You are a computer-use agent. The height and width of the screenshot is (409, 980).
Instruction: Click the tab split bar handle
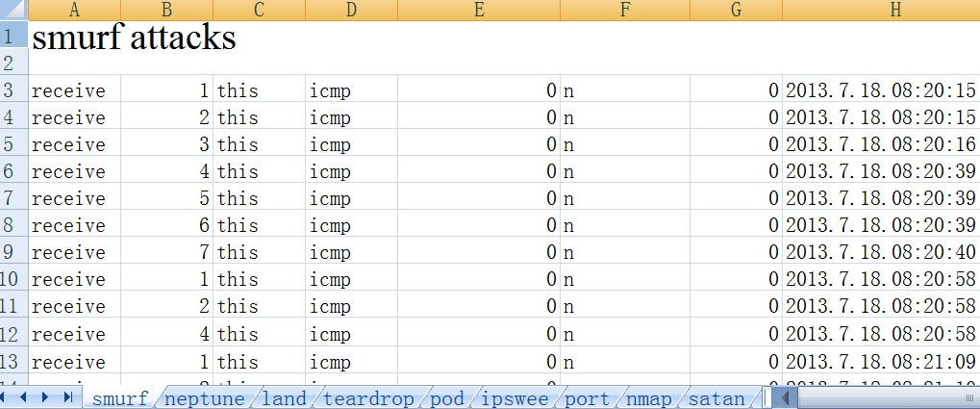767,397
